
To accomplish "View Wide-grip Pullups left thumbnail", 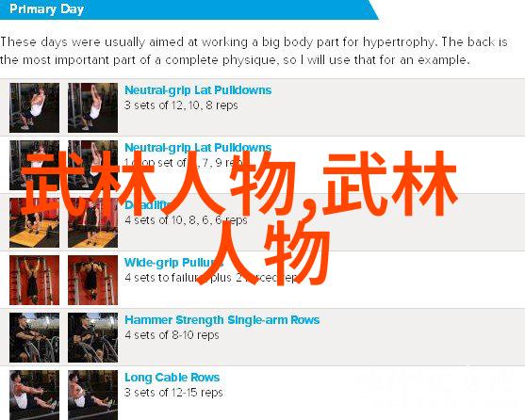I will pos(35,281).
